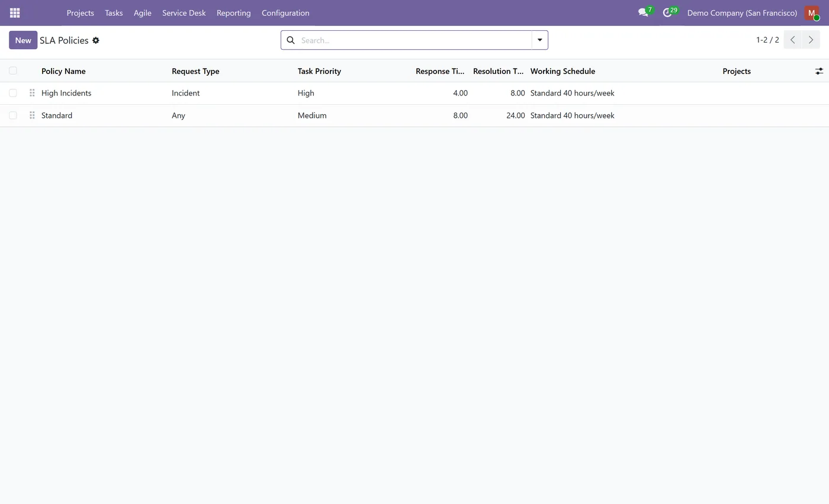Click High Incidents' Standard 40 hours/week cell
This screenshot has height=504, width=829.
pos(573,93)
